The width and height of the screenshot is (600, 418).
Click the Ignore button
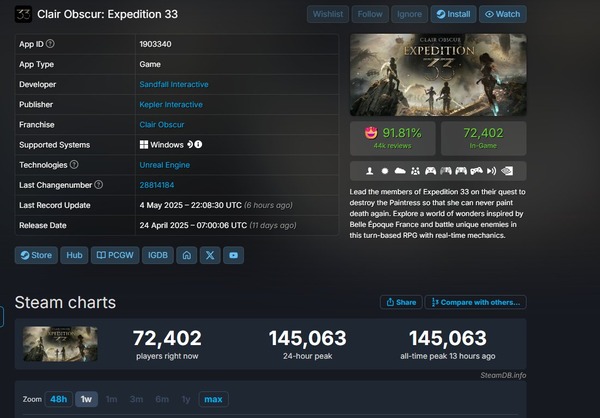(409, 14)
